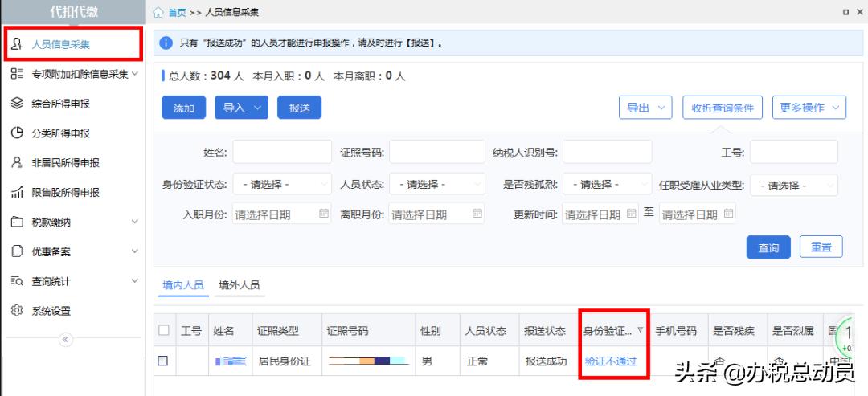
Task: Click the 身份验证 column filter arrow
Action: [x=641, y=329]
